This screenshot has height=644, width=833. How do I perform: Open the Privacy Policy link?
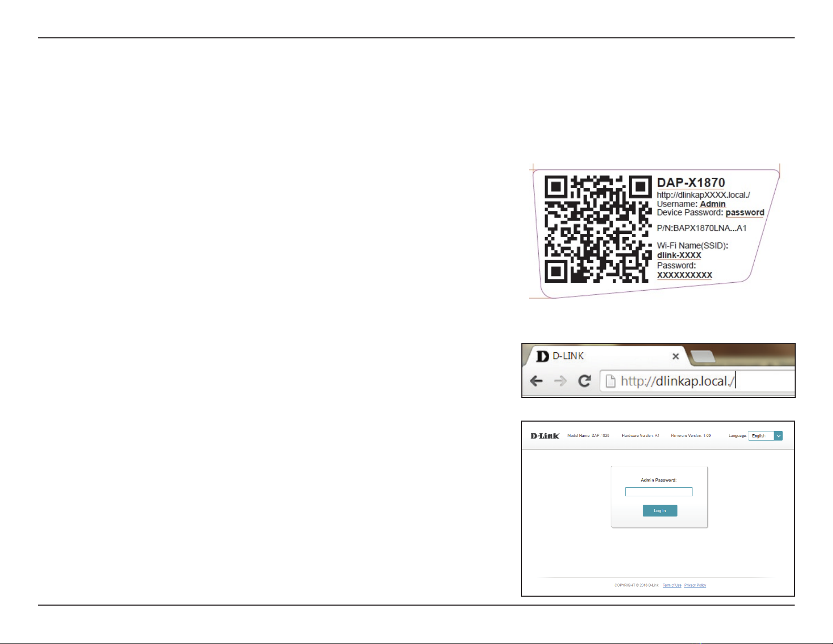695,585
